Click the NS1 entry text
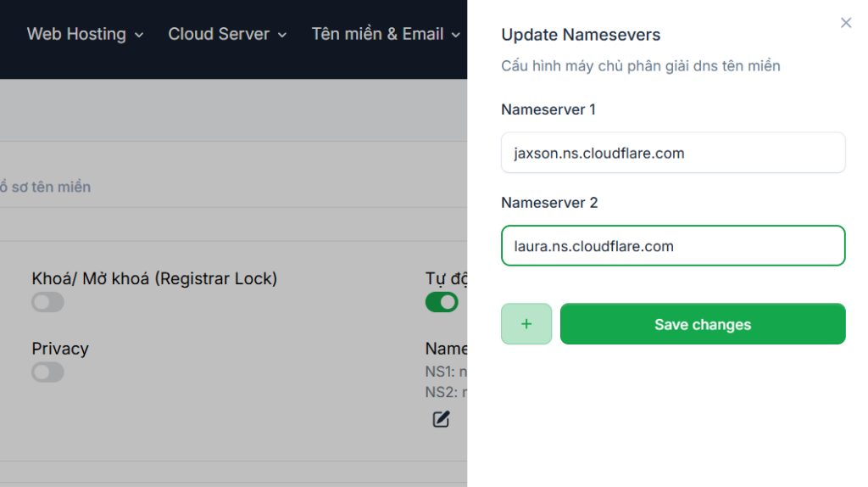868x487 pixels. [x=446, y=372]
